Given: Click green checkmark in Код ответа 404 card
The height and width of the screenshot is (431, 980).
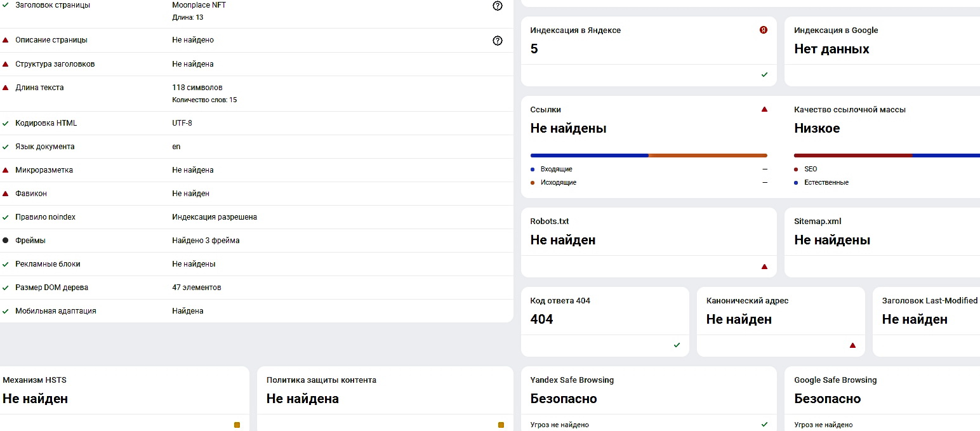Looking at the screenshot, I should 677,345.
